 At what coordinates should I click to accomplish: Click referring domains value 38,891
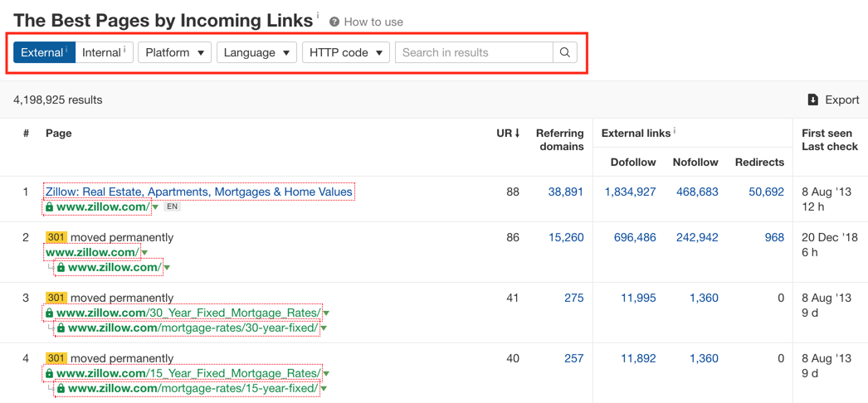click(566, 192)
